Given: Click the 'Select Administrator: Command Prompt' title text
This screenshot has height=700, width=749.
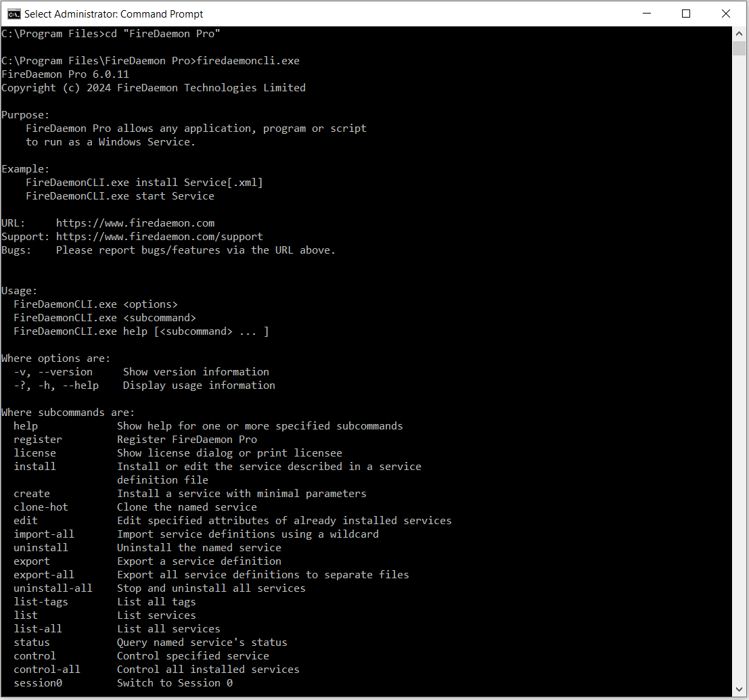Looking at the screenshot, I should [114, 14].
